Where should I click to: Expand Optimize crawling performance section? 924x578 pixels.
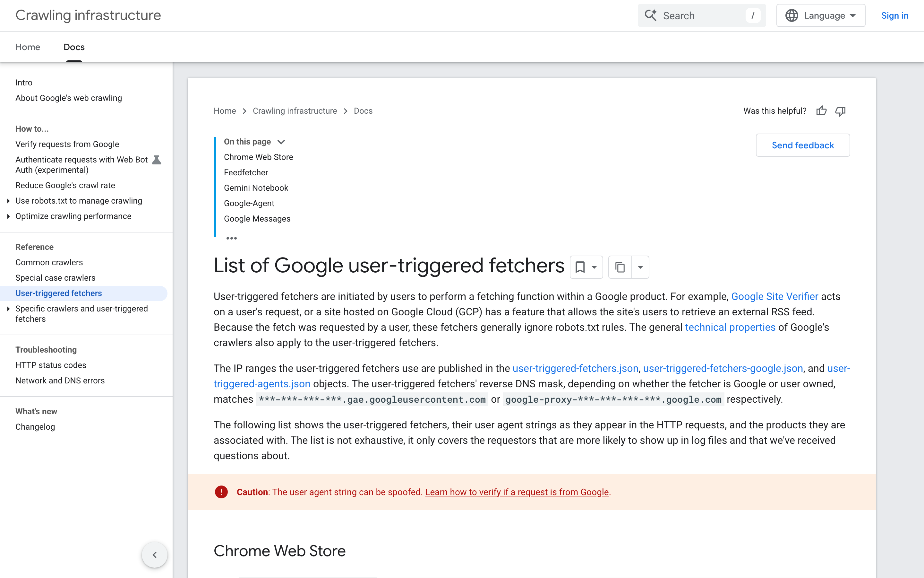click(8, 216)
